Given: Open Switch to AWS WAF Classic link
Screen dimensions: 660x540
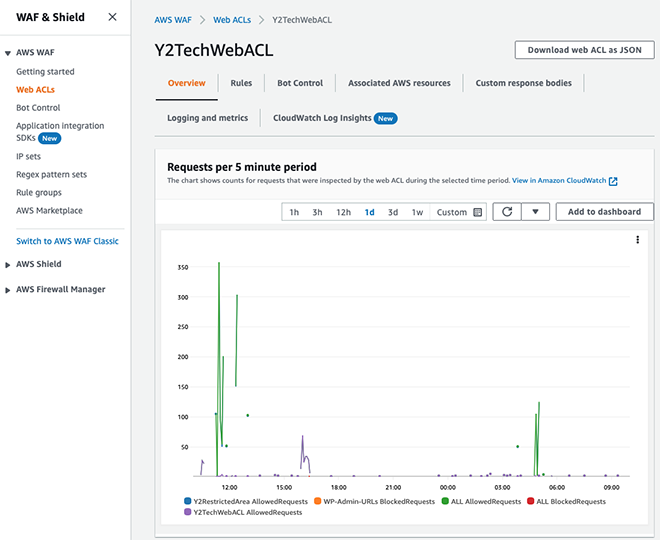Looking at the screenshot, I should pyautogui.click(x=67, y=241).
